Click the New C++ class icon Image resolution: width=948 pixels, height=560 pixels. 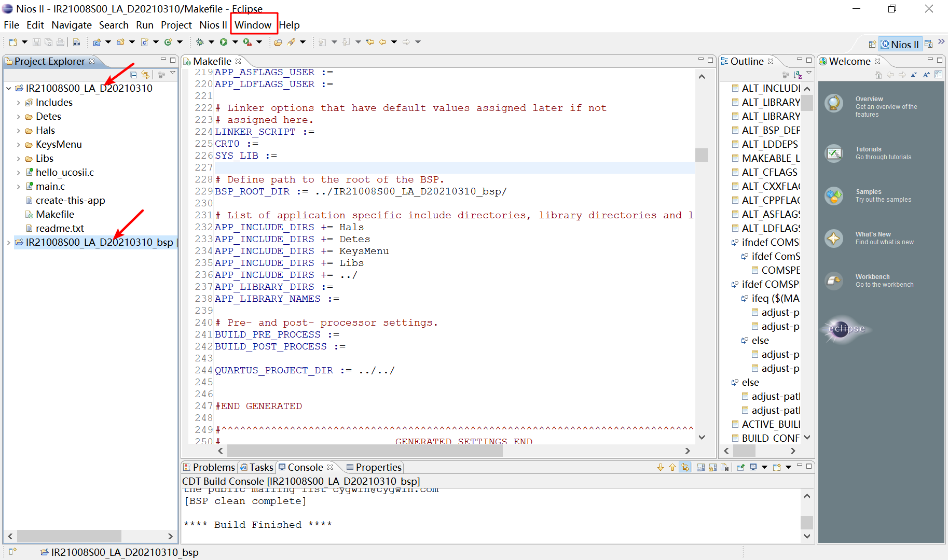pyautogui.click(x=168, y=42)
